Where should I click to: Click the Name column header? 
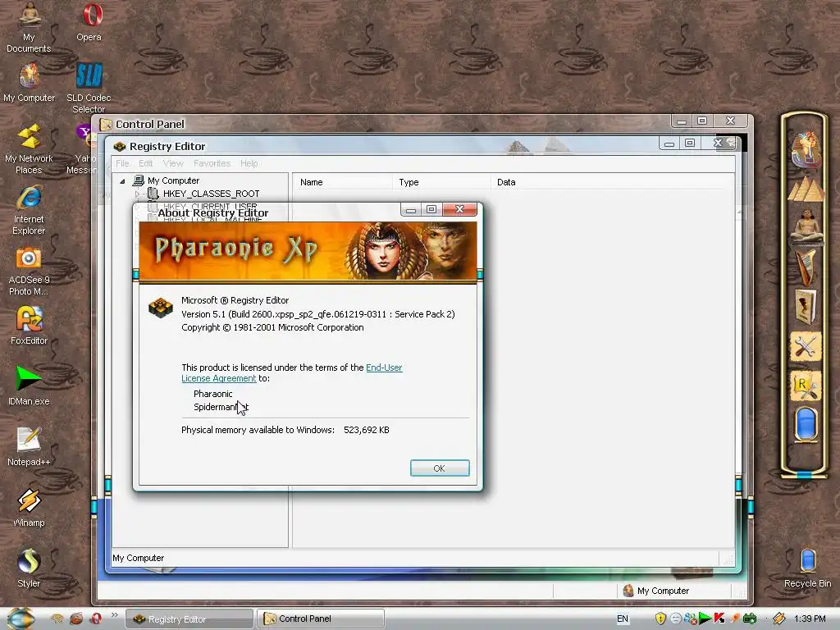[343, 182]
